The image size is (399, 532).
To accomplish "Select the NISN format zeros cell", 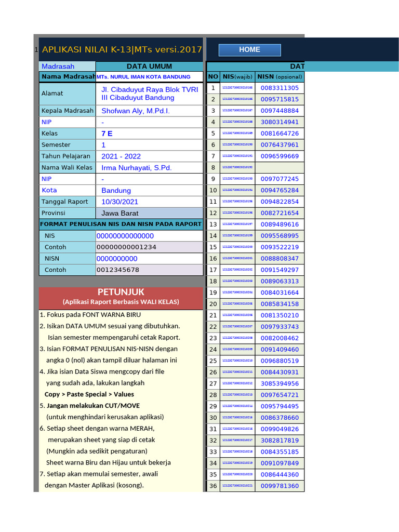I will coord(149,259).
